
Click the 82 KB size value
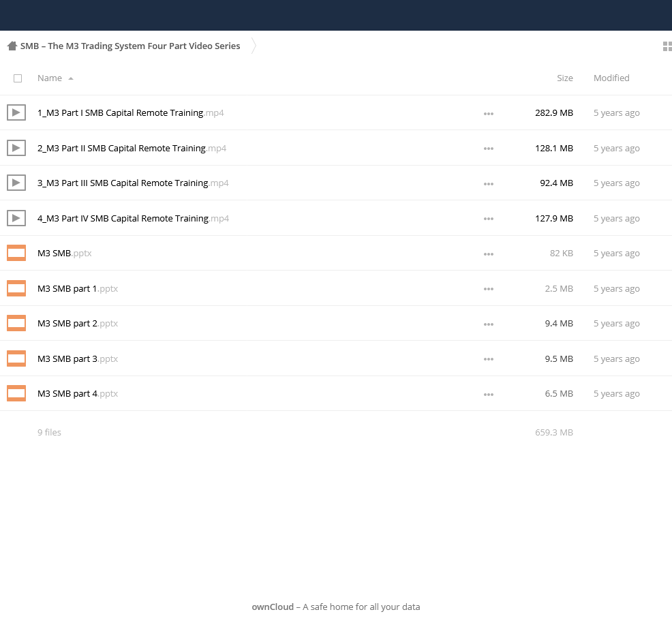click(562, 253)
